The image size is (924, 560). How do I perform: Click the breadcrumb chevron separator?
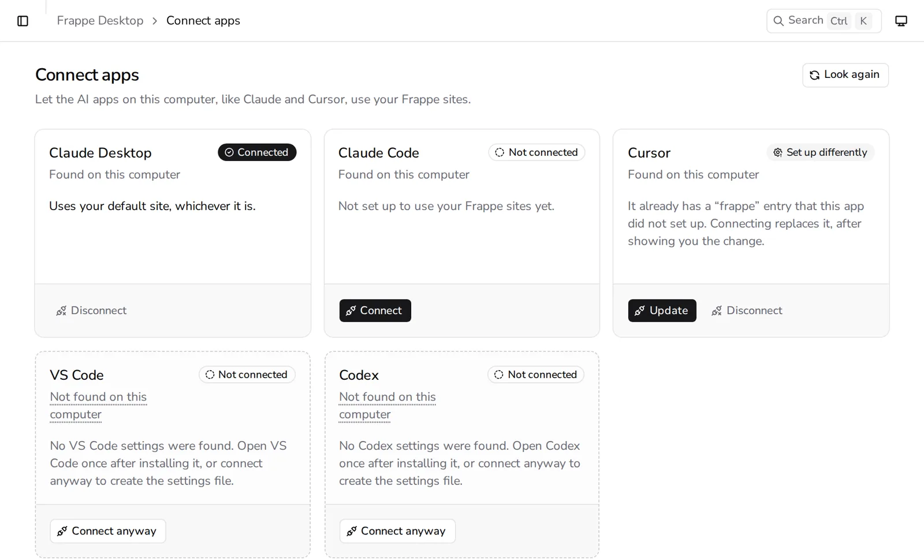(155, 21)
